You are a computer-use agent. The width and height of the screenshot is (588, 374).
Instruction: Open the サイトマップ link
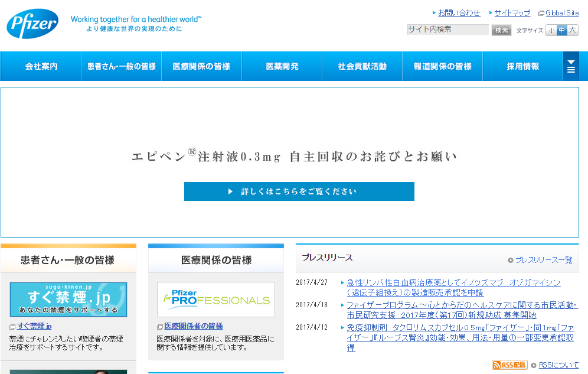pos(512,13)
